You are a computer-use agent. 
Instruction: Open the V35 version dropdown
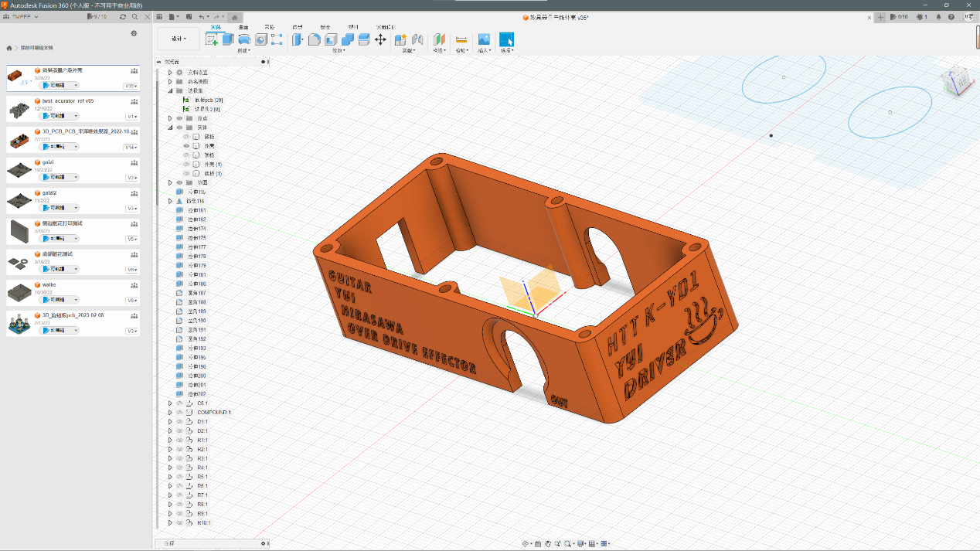point(131,86)
